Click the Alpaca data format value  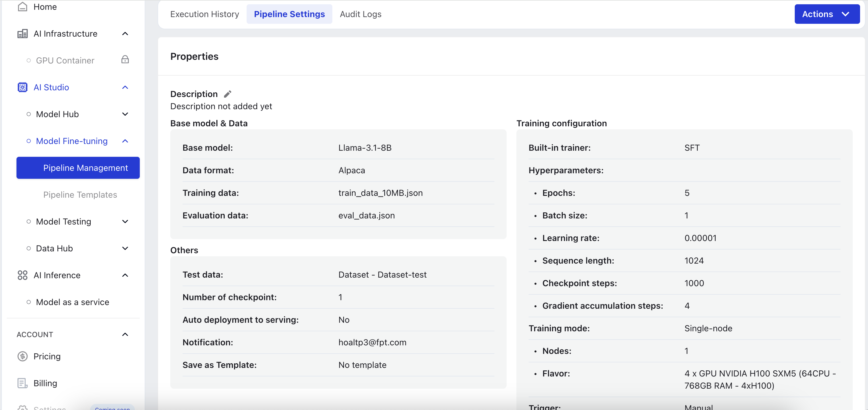pyautogui.click(x=352, y=171)
